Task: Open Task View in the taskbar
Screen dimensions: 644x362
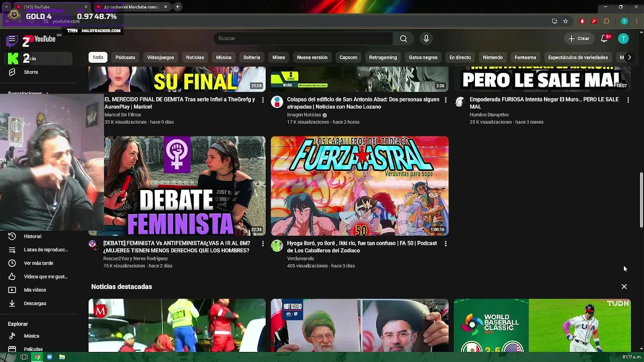Action: 24,357
